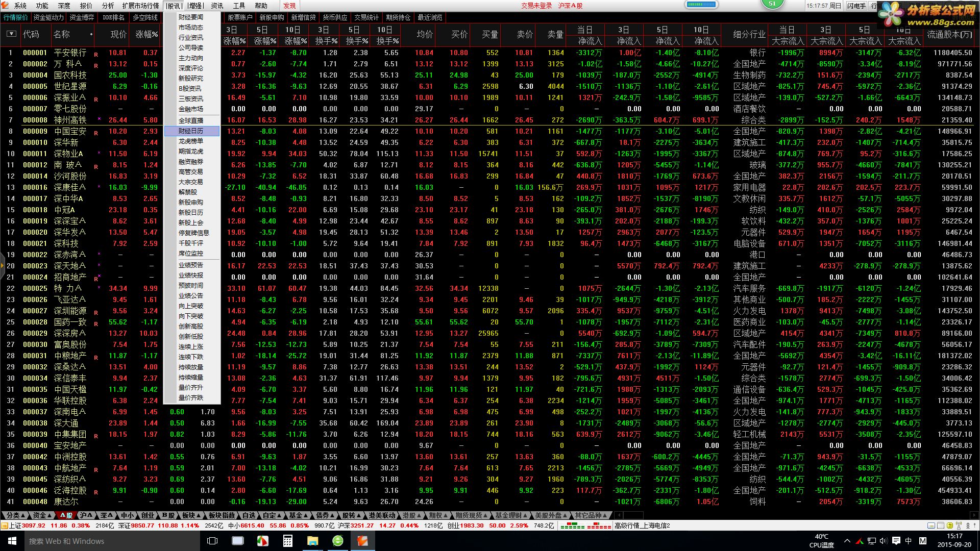Choose 融资融券 from the menu
Image resolution: width=980 pixels, height=551 pixels.
192,162
